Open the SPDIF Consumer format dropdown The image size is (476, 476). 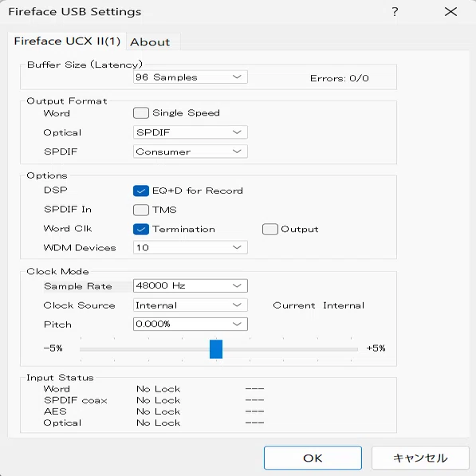(191, 151)
